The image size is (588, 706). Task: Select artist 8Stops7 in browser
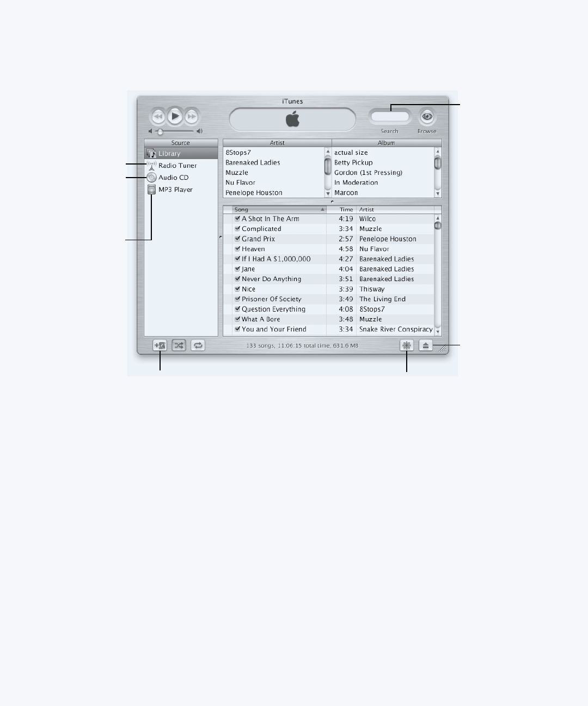(x=274, y=153)
